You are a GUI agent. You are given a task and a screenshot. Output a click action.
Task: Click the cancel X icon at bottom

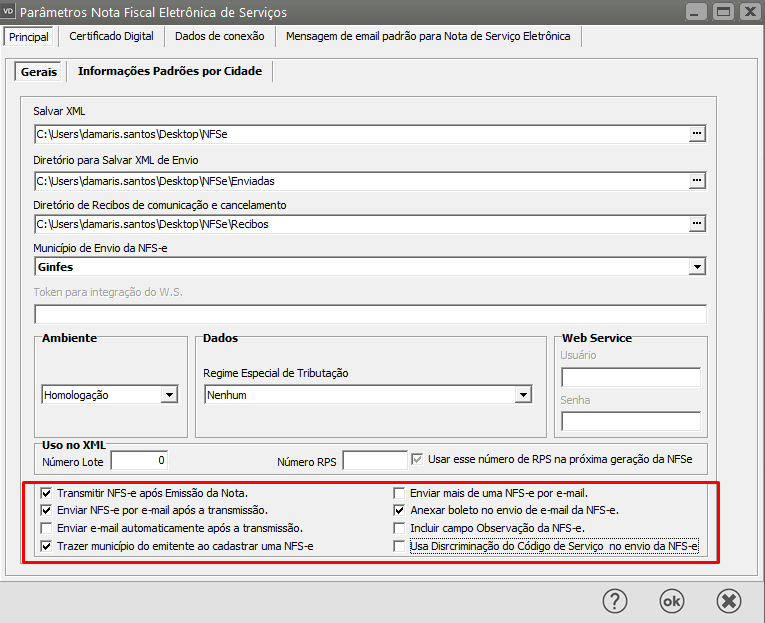(729, 601)
